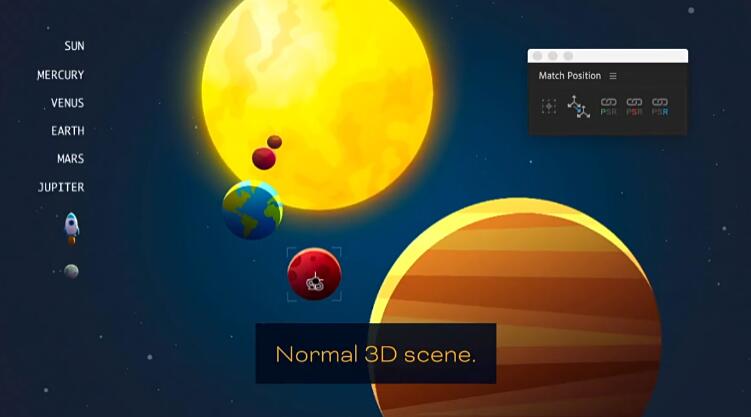Viewport: 751px width, 417px height.
Task: Select the EARTH label
Action: [68, 131]
